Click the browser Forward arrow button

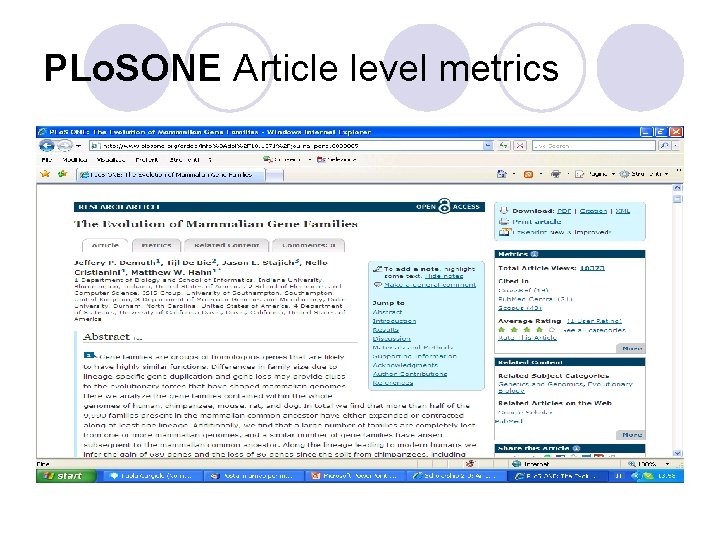coord(64,146)
